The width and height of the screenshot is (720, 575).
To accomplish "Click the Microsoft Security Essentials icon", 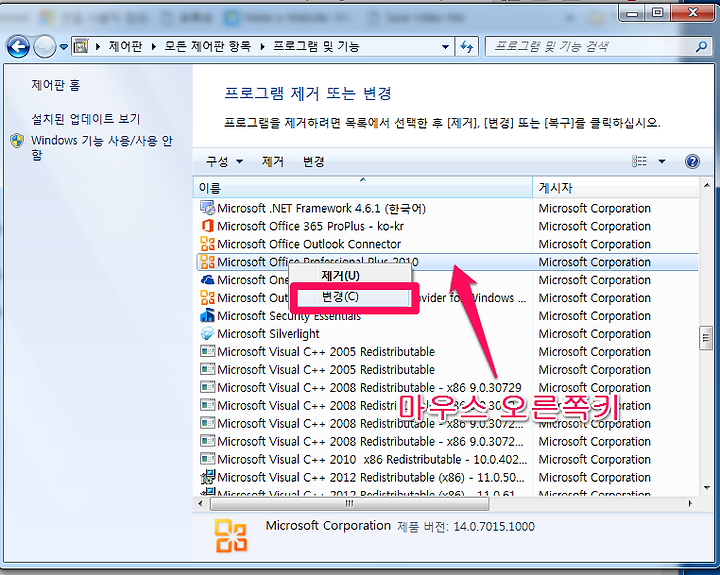I will click(x=208, y=316).
